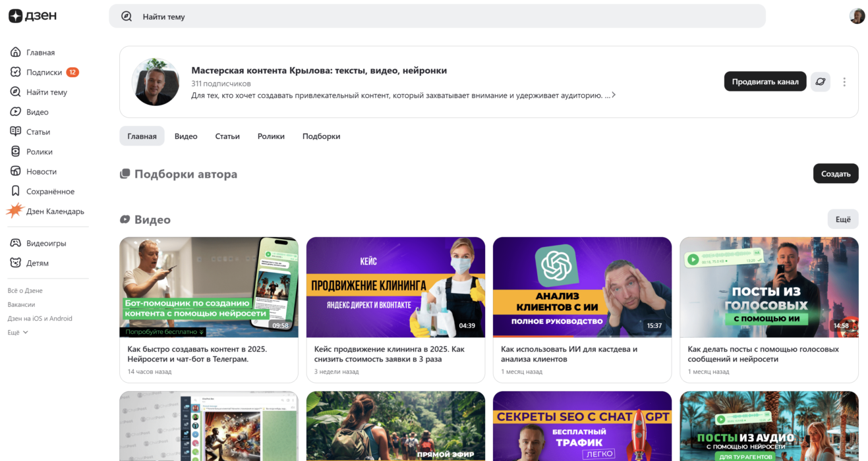Click the Статьи sidebar icon

(16, 132)
